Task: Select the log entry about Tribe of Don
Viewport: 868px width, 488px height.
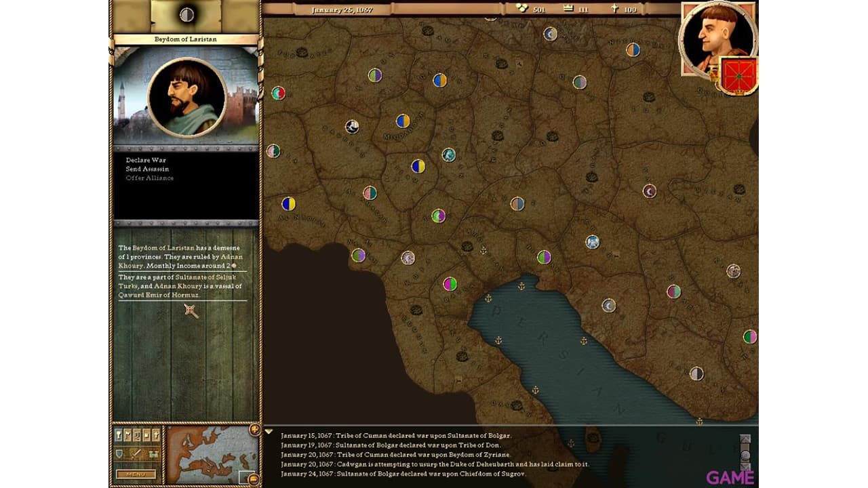Action: (391, 445)
